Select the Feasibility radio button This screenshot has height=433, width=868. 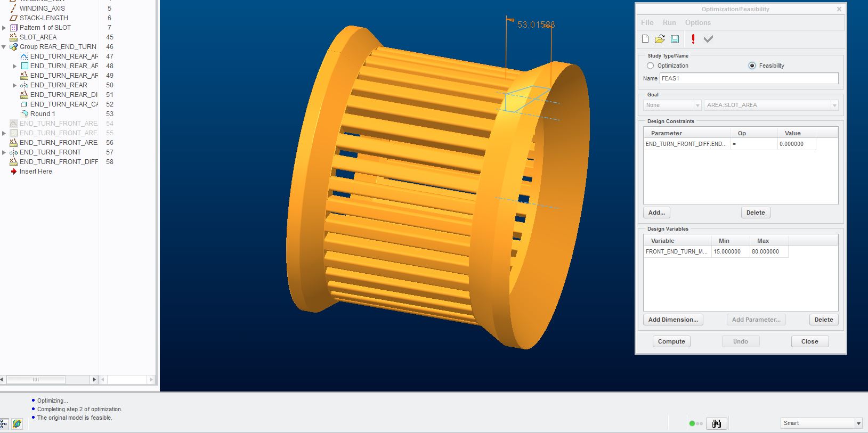(752, 66)
